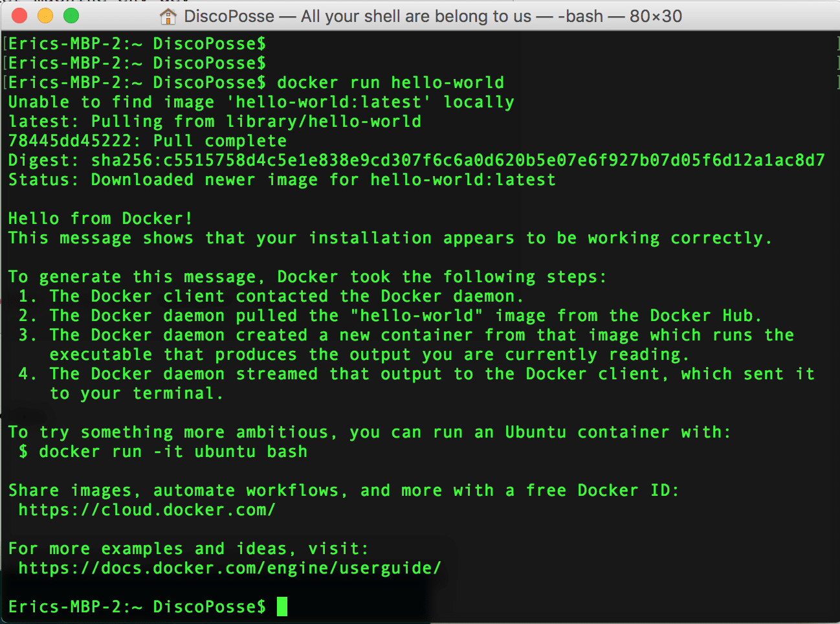Click the "to your terminal." line
This screenshot has width=840, height=624.
[137, 394]
